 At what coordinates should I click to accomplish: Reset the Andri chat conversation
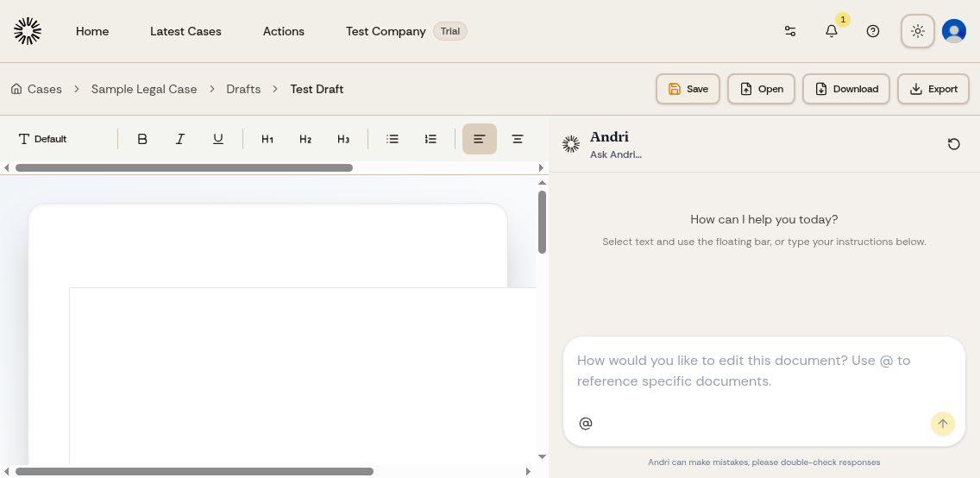[x=954, y=144]
